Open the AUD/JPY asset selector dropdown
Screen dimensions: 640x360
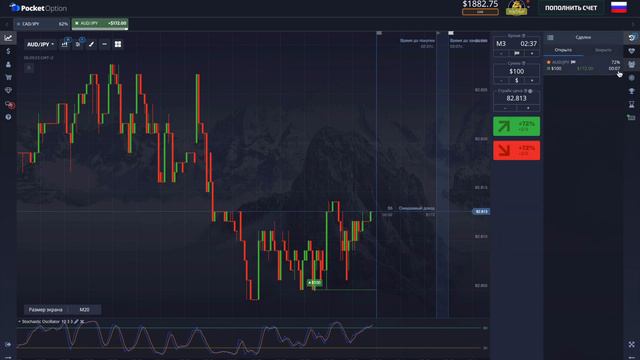pos(40,44)
